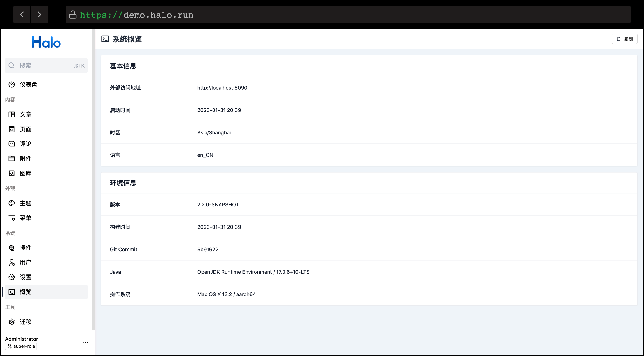Click the 复制 copy button

(x=625, y=39)
